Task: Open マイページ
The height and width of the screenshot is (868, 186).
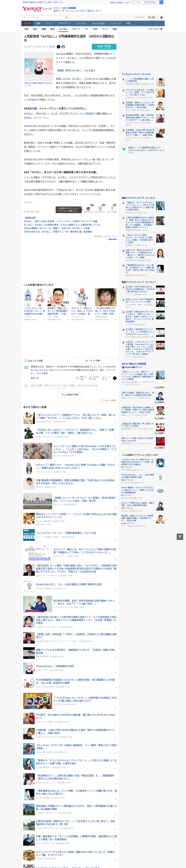Action: coord(139,18)
